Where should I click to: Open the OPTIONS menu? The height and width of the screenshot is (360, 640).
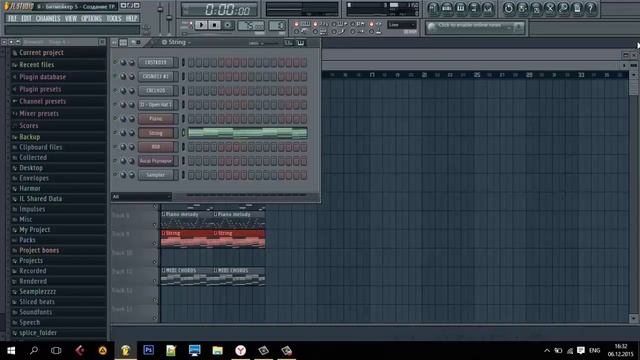click(x=91, y=18)
